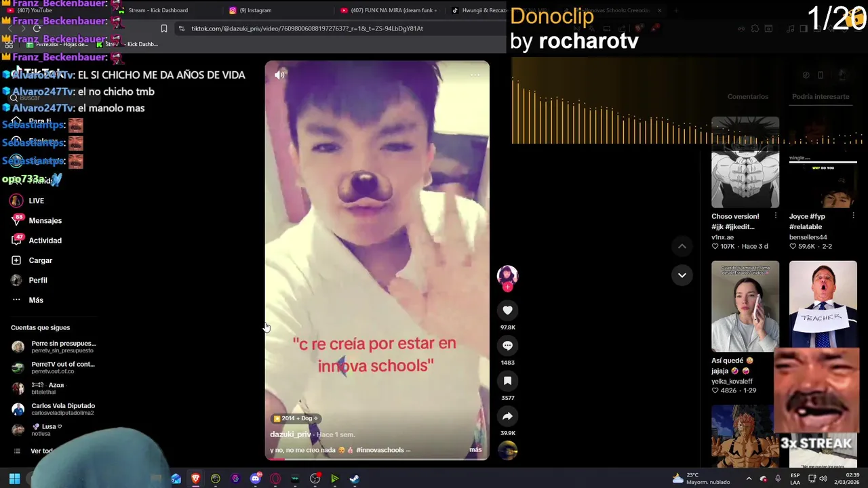Seek on the video progress bar
The width and height of the screenshot is (868, 488).
click(376, 459)
